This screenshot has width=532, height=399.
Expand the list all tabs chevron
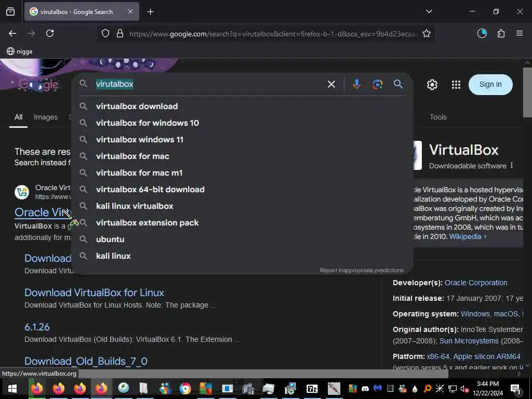coord(429,11)
